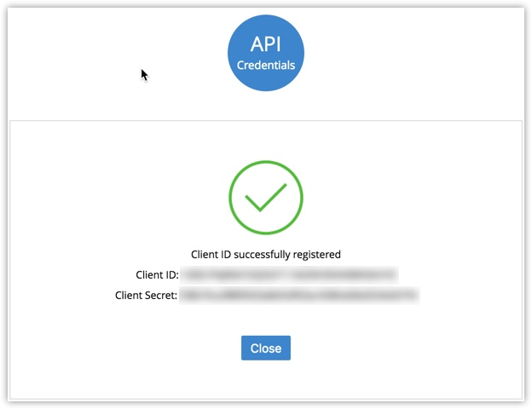Select the blurred Client Secret value
The width and height of the screenshot is (532, 409).
298,296
